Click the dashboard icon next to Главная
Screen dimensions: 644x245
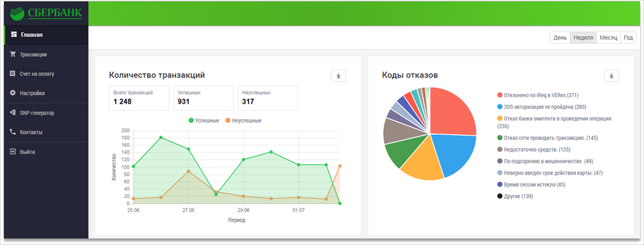(14, 35)
